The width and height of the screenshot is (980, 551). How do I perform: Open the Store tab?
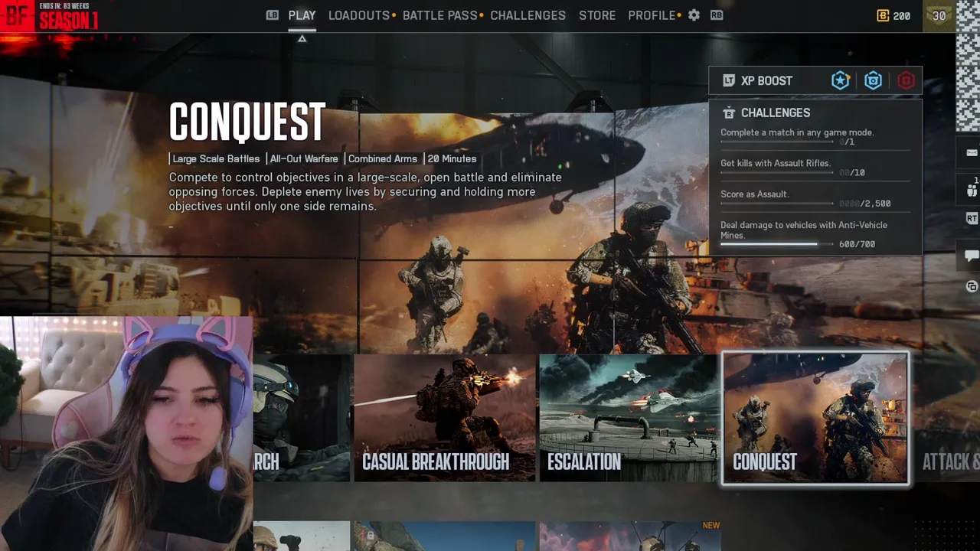click(597, 15)
